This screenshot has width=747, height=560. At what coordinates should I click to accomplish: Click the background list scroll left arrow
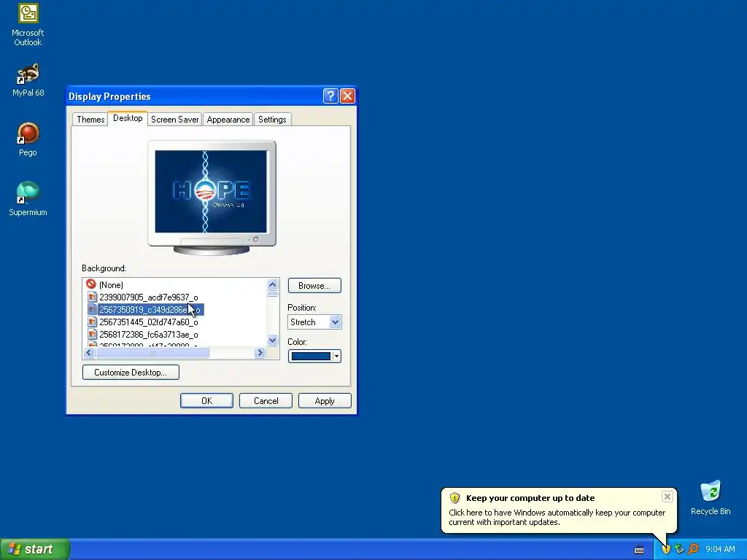(x=89, y=352)
